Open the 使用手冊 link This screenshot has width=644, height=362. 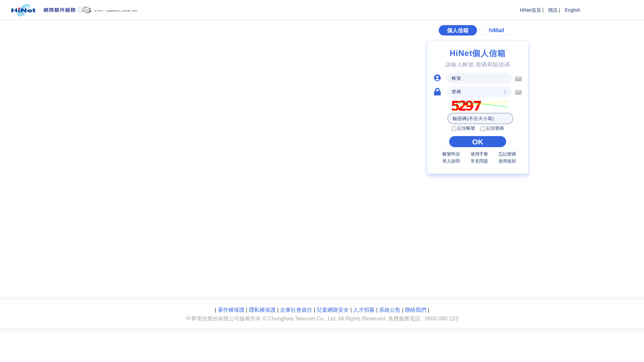pyautogui.click(x=479, y=154)
